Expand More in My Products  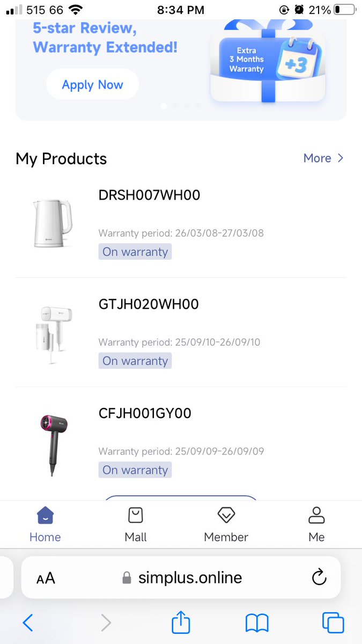point(323,158)
